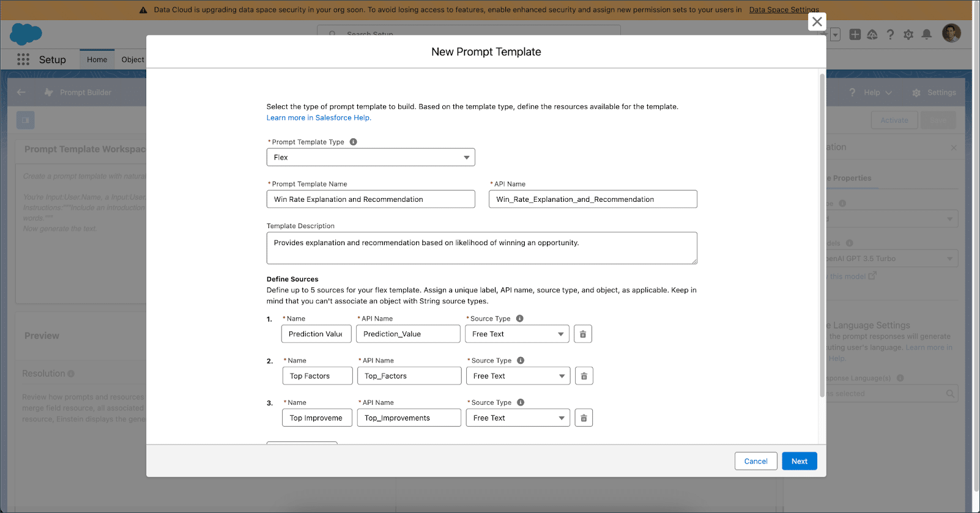Click into the Template Description text area
This screenshot has width=980, height=513.
point(481,248)
